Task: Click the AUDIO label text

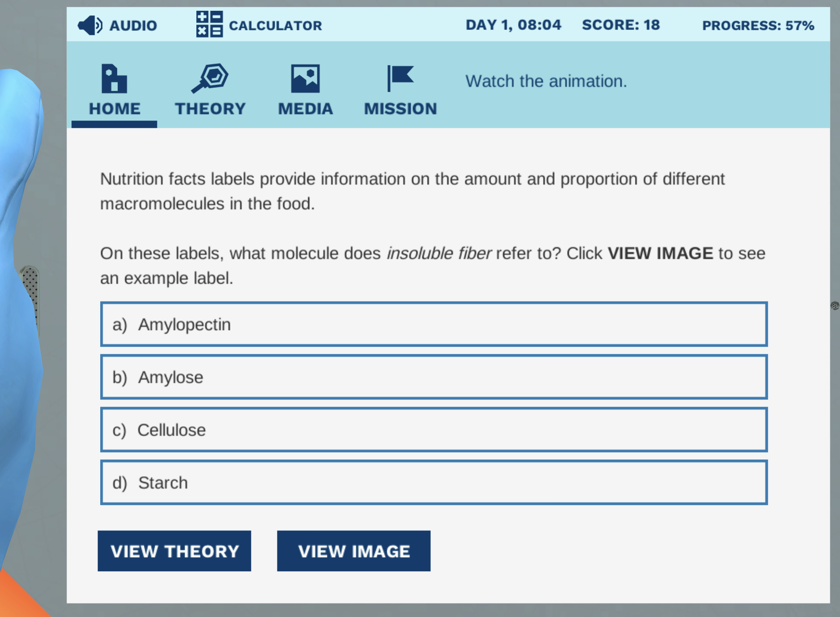Action: pos(133,26)
